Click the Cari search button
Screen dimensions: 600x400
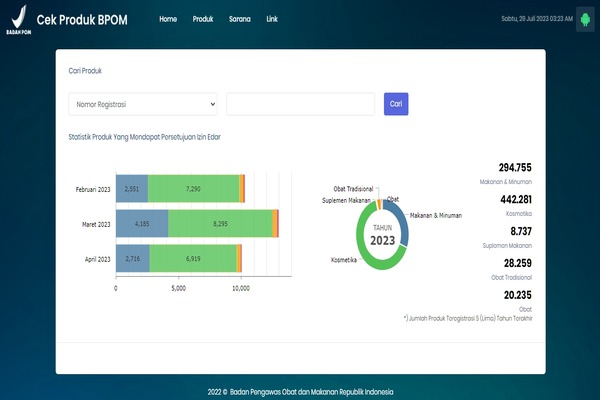[396, 104]
